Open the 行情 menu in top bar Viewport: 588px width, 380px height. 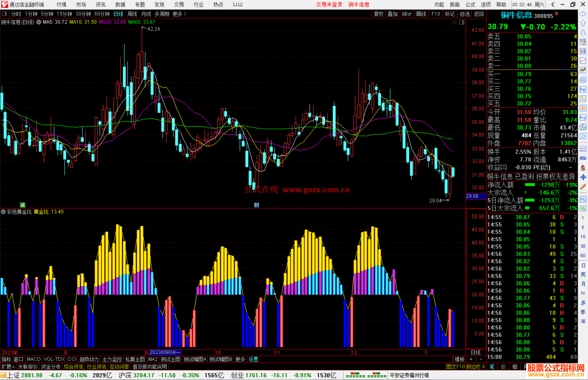62,4
